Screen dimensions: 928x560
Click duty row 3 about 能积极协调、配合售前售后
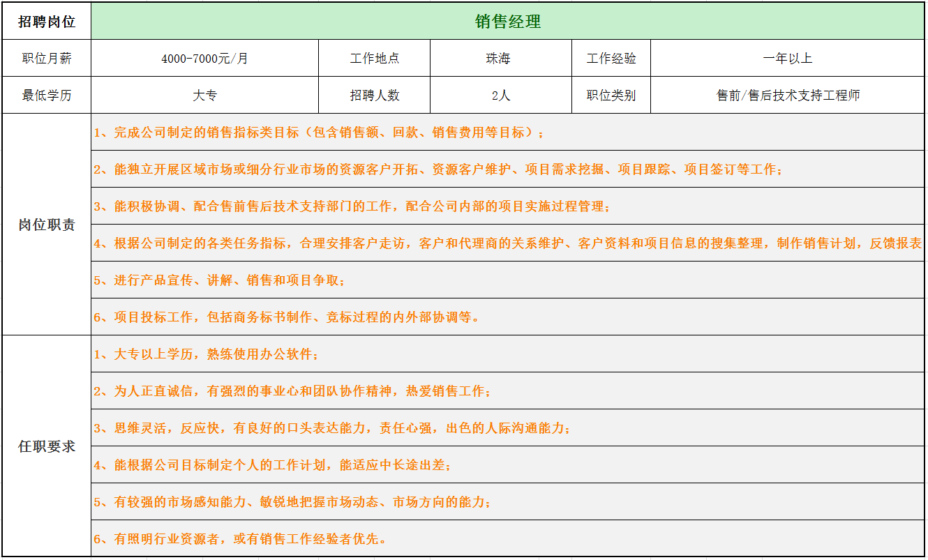pyautogui.click(x=508, y=206)
